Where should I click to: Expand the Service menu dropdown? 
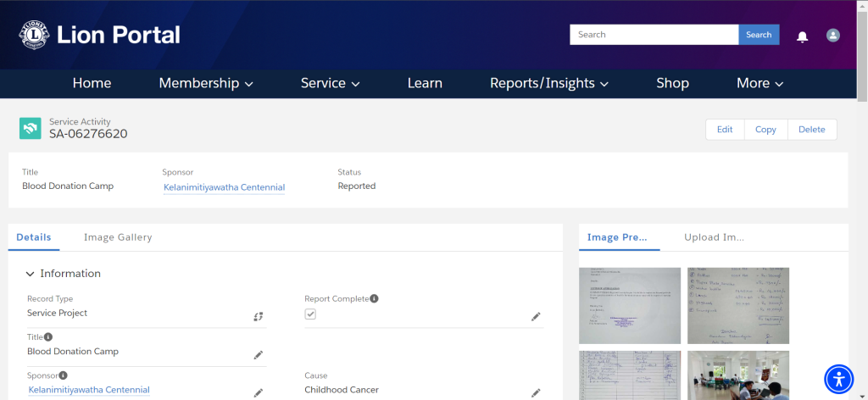331,84
